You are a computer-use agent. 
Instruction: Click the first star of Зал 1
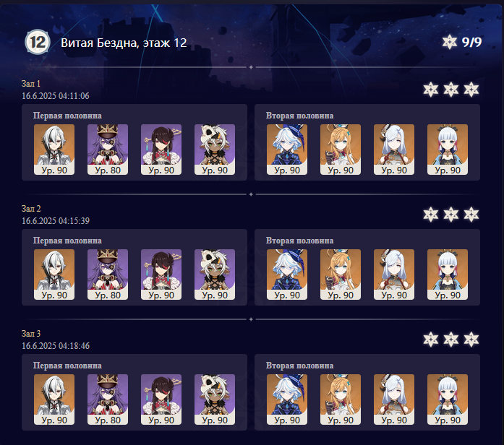tap(431, 90)
